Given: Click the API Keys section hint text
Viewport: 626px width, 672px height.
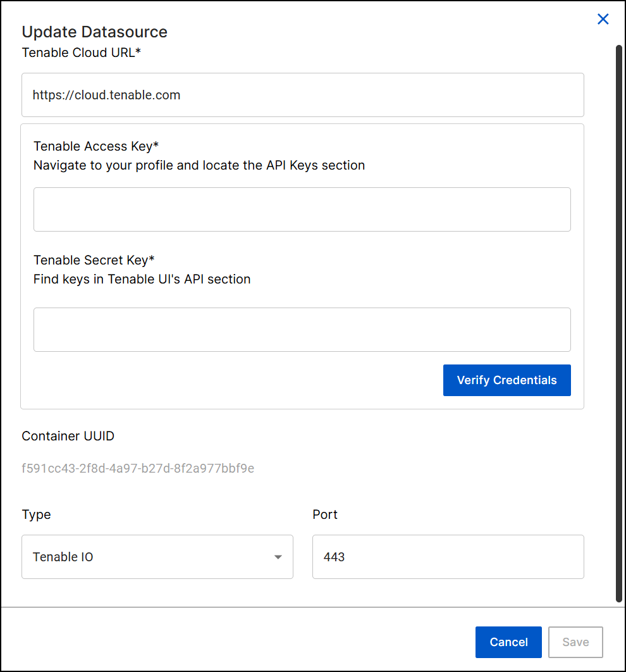Looking at the screenshot, I should tap(199, 165).
